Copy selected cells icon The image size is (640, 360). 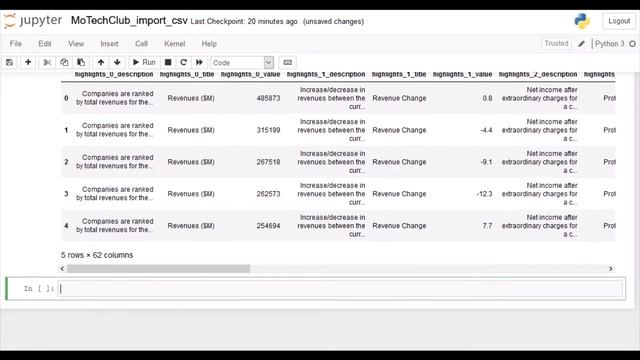click(x=64, y=62)
